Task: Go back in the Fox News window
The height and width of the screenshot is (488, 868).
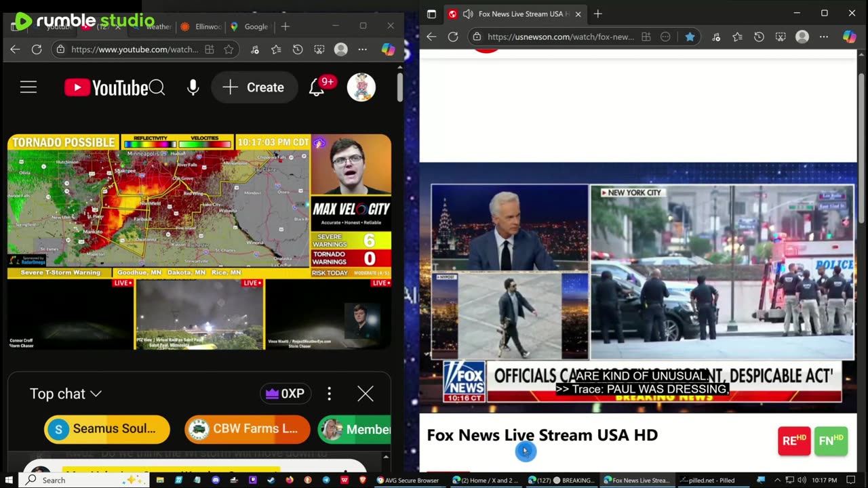Action: click(x=431, y=37)
